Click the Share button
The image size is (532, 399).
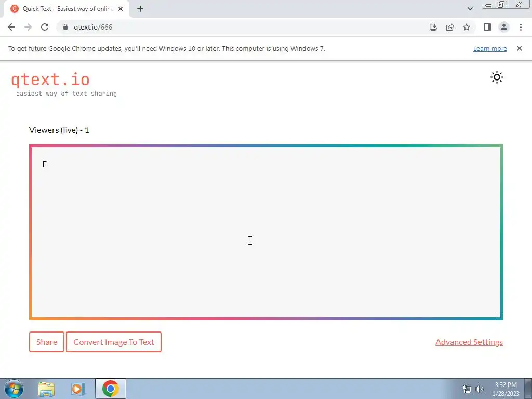tap(46, 342)
